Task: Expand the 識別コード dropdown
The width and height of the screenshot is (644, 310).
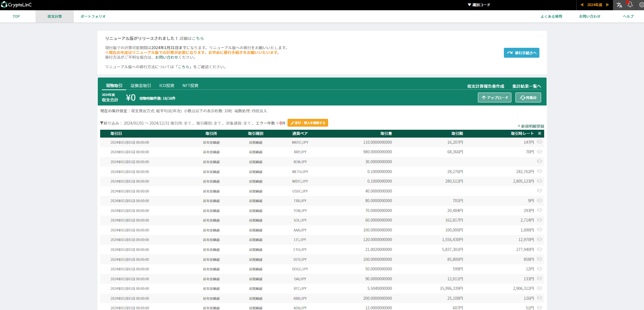Action: click(x=479, y=5)
